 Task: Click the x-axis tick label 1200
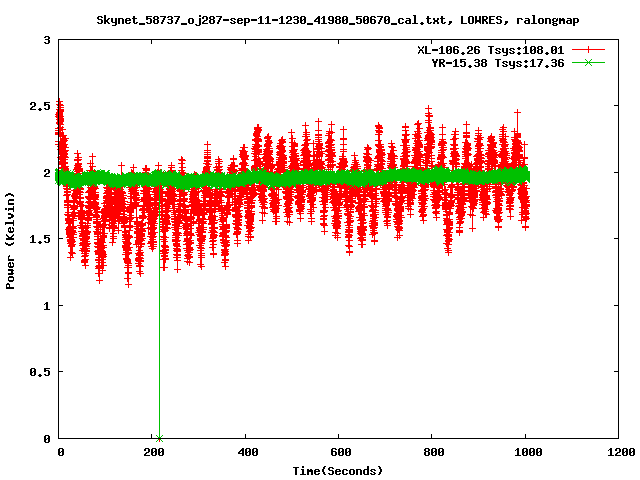620,452
